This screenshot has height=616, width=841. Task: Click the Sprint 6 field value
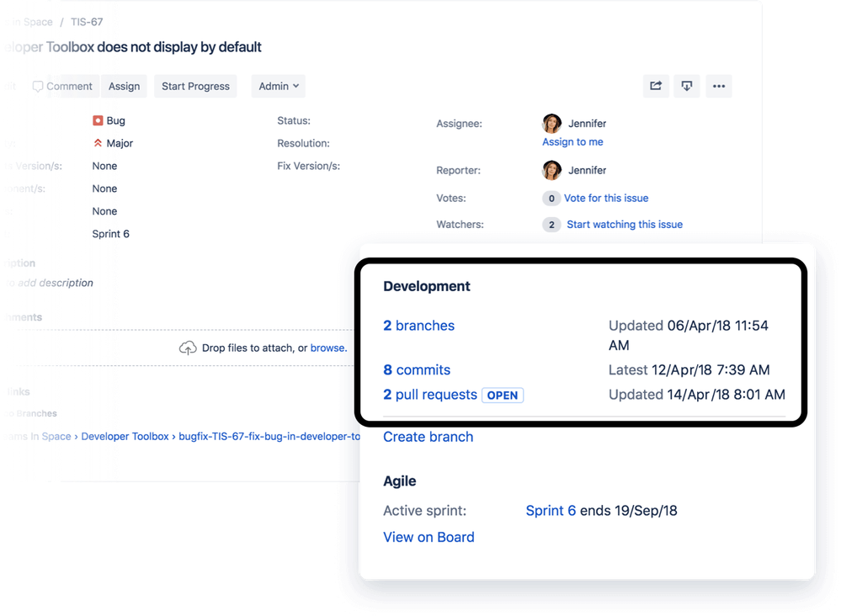pos(110,234)
